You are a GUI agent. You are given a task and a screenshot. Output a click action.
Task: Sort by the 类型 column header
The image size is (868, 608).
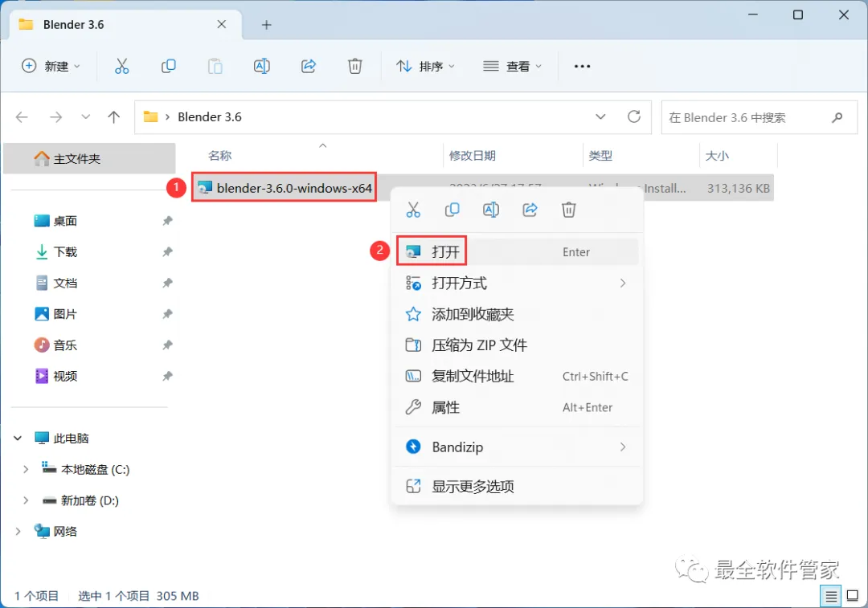600,156
